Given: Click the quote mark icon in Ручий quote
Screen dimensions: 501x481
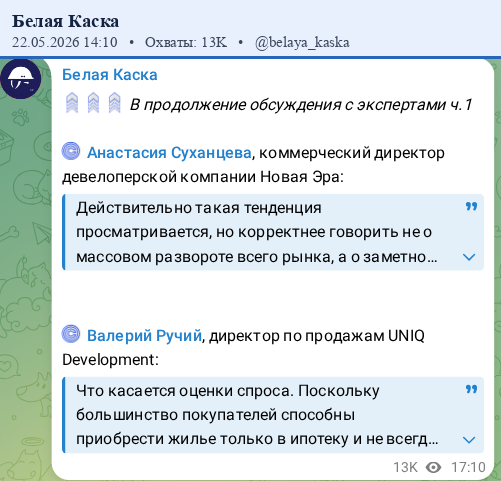Looking at the screenshot, I should tap(471, 389).
